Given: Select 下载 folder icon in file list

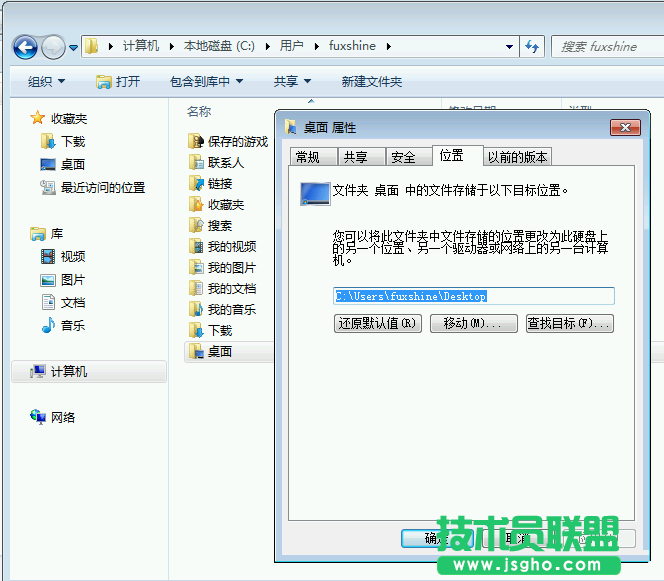Looking at the screenshot, I should [195, 330].
